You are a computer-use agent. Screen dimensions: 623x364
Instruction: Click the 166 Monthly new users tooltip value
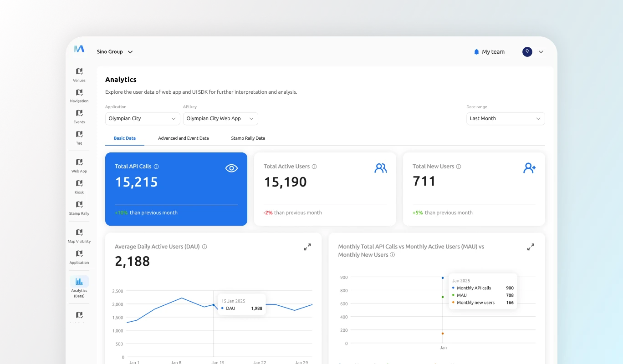pyautogui.click(x=510, y=303)
